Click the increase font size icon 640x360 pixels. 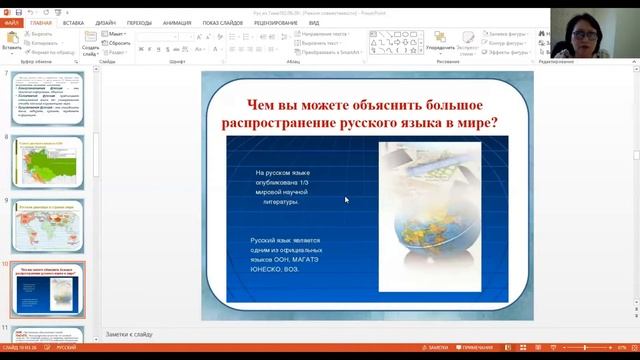pos(199,37)
